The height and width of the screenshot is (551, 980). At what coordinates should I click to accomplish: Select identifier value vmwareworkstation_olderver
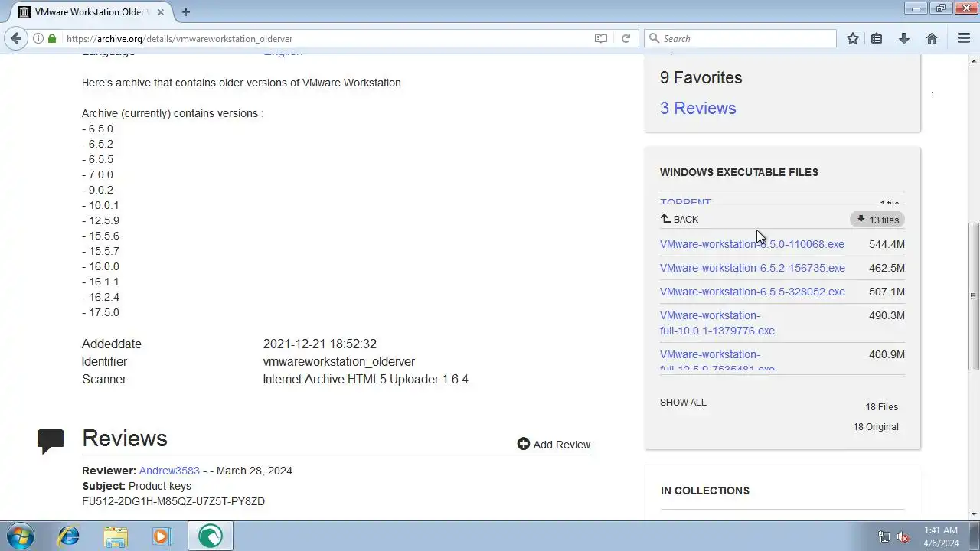pyautogui.click(x=338, y=361)
